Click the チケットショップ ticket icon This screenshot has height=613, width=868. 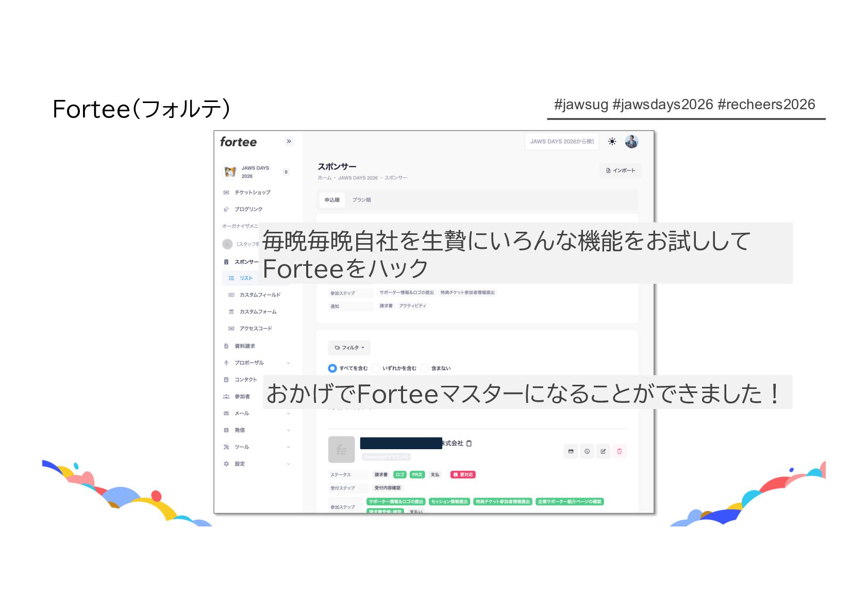226,192
